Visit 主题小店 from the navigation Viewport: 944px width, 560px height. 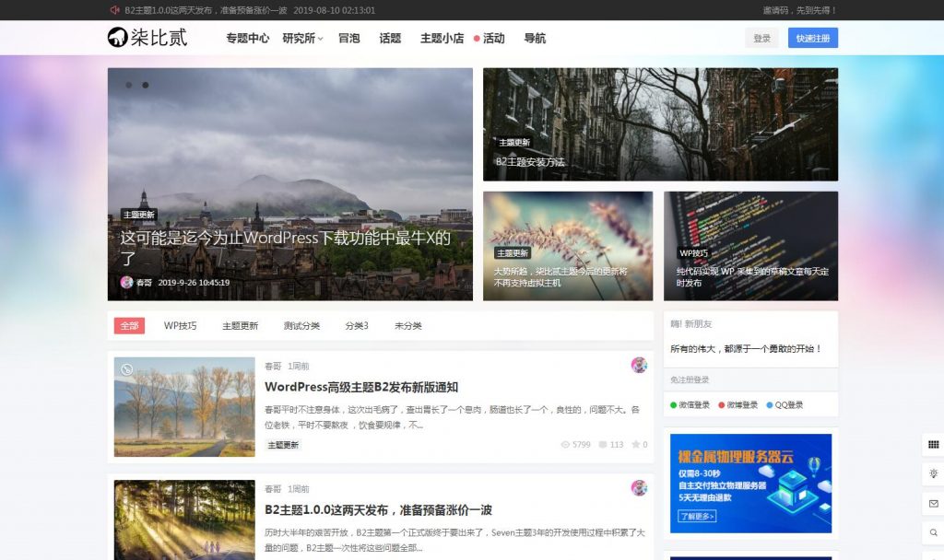point(442,38)
